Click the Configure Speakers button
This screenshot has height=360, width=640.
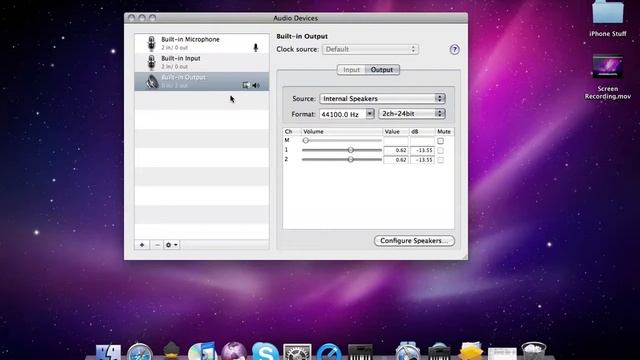point(414,241)
